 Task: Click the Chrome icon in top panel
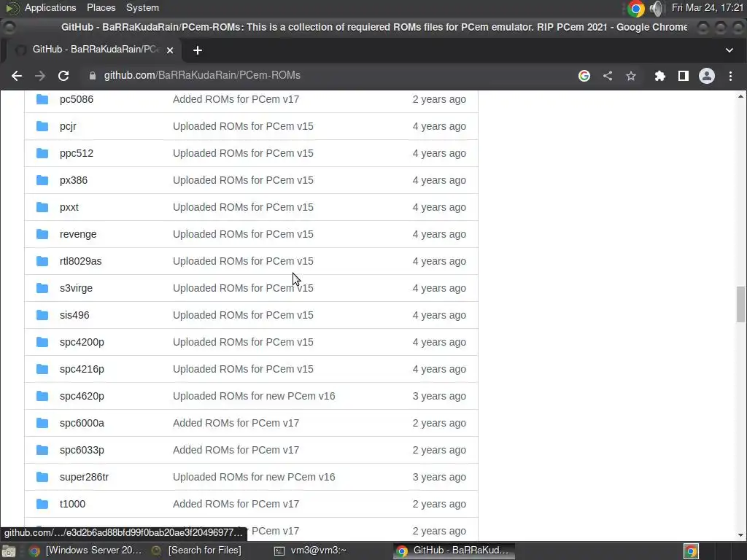coord(635,8)
